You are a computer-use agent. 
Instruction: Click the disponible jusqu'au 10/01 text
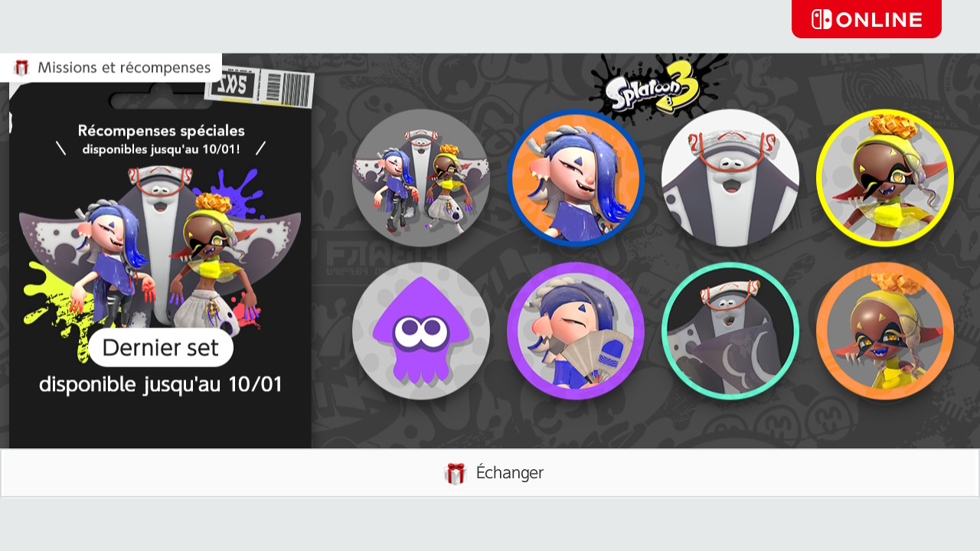point(161,384)
